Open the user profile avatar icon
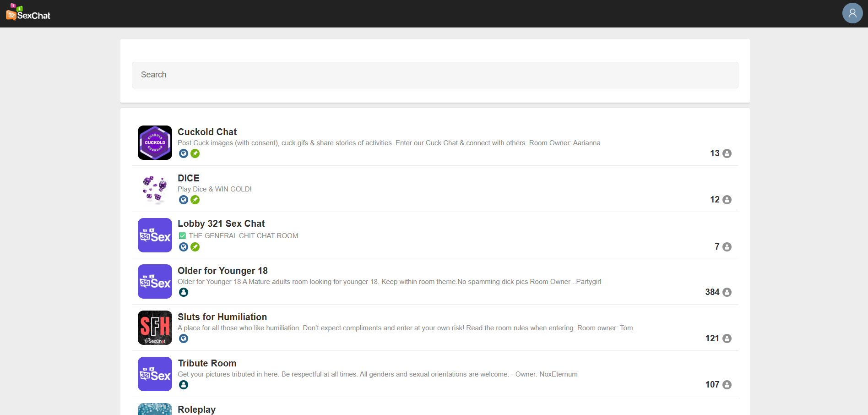Viewport: 868px width, 415px height. pos(852,13)
